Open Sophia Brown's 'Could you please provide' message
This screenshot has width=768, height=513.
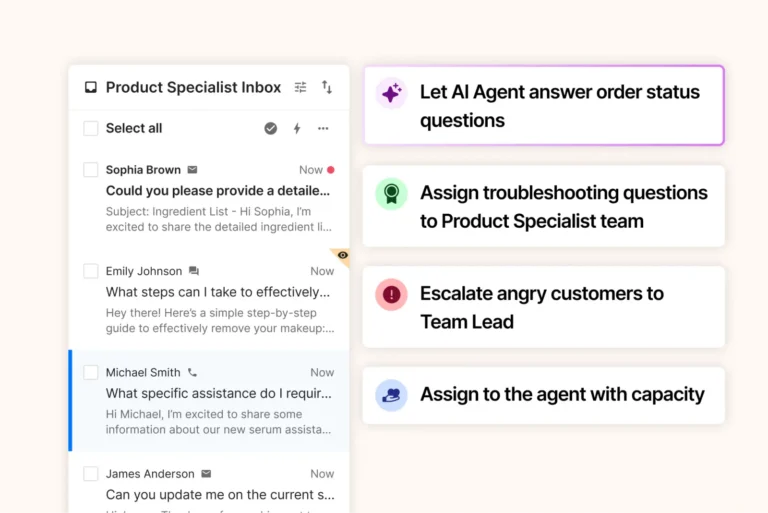coord(218,191)
